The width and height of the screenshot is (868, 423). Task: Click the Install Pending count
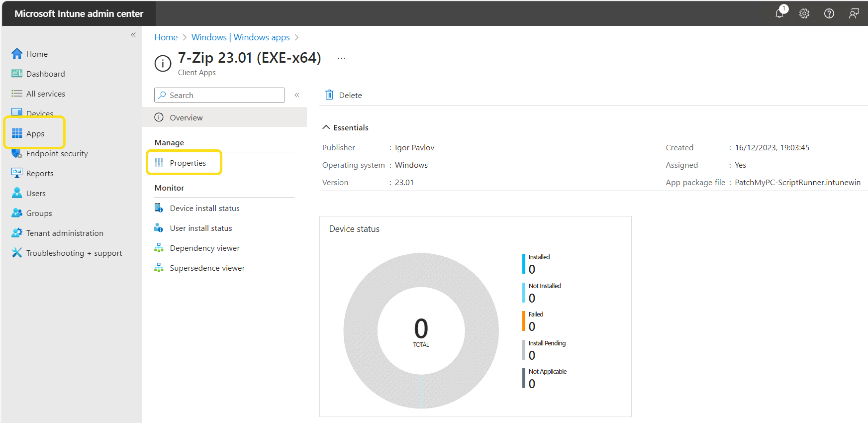tap(532, 355)
